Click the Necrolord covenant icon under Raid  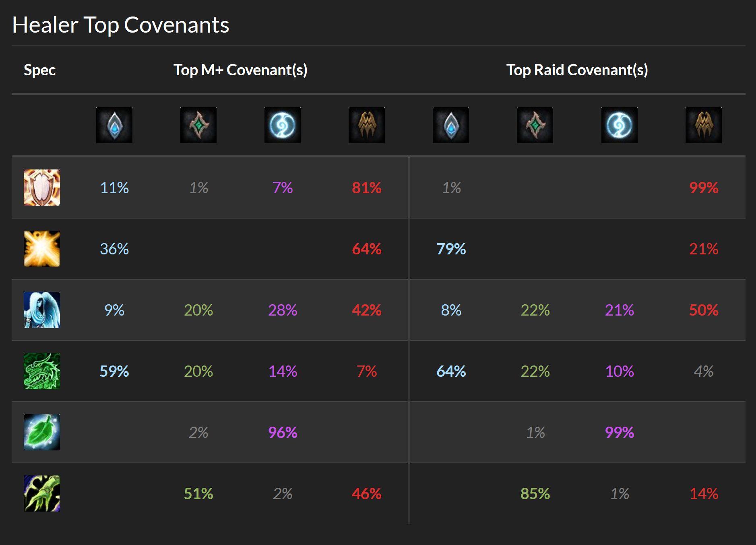tap(535, 125)
